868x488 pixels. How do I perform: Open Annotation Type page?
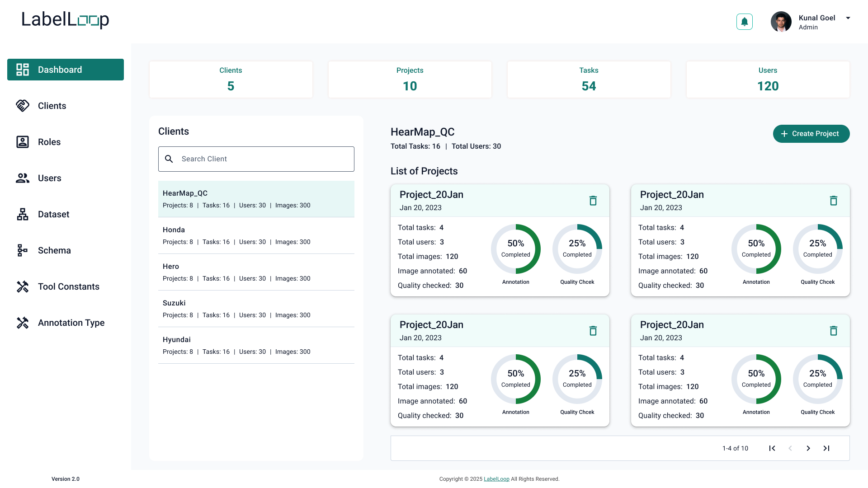[66, 323]
